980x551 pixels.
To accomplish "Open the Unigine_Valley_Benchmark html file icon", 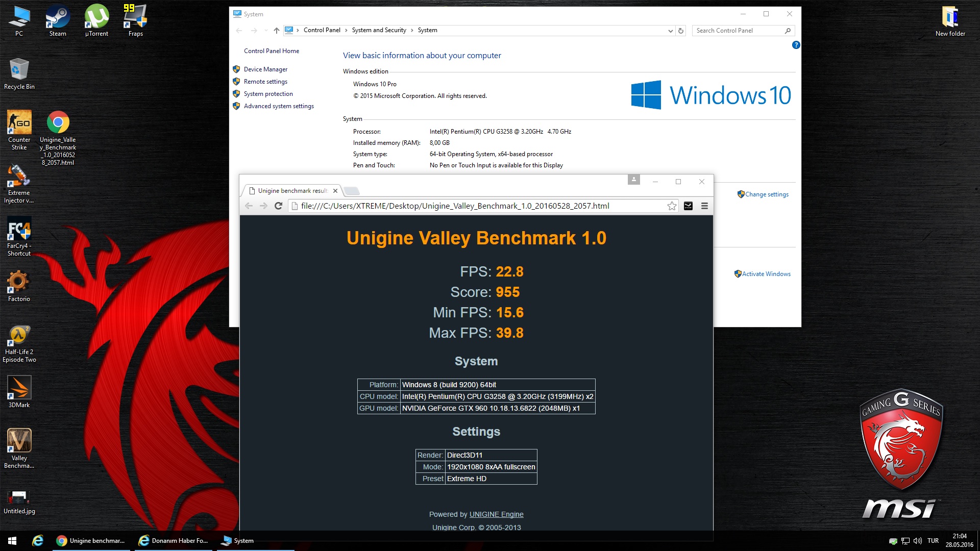I will tap(58, 138).
